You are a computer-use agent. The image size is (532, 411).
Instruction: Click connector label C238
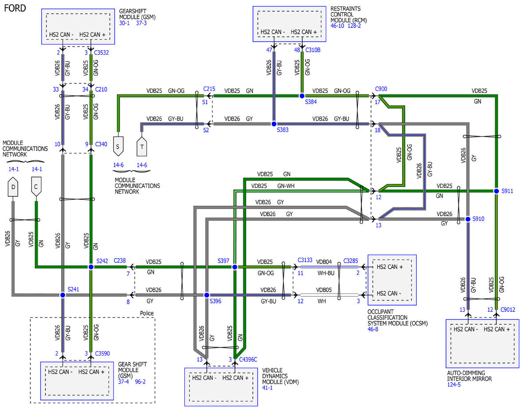[120, 261]
